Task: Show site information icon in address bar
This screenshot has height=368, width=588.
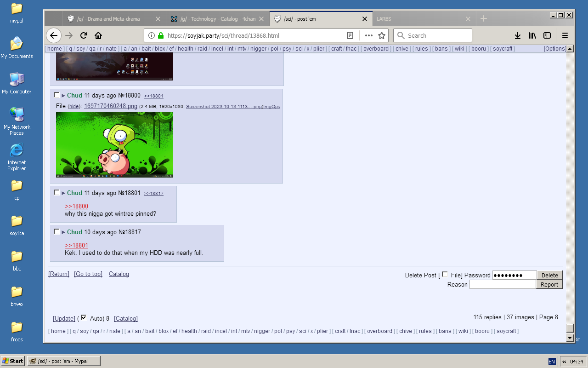Action: (152, 35)
